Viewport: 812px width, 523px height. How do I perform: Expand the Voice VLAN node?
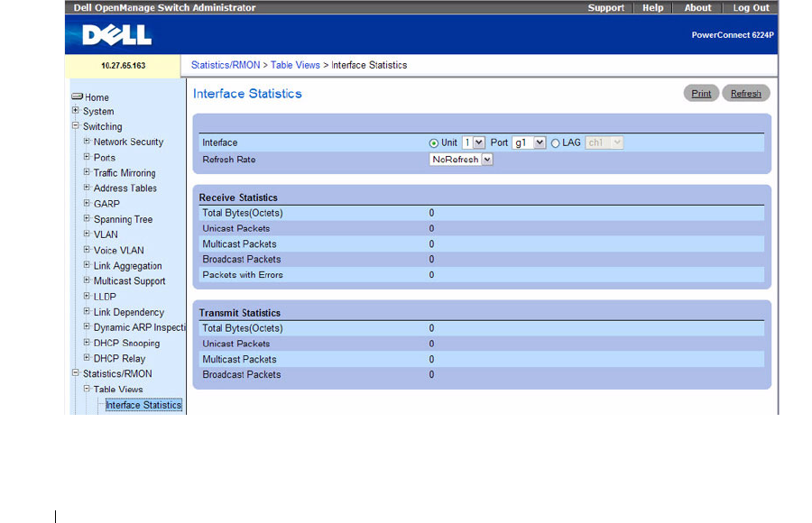[87, 249]
